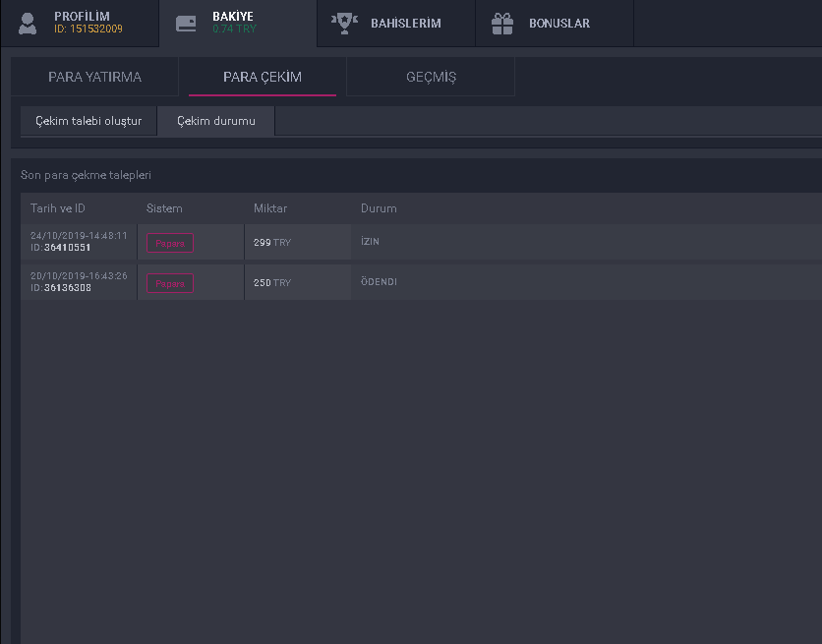Go to the Bonuslar section
822x644 pixels.
pos(559,24)
